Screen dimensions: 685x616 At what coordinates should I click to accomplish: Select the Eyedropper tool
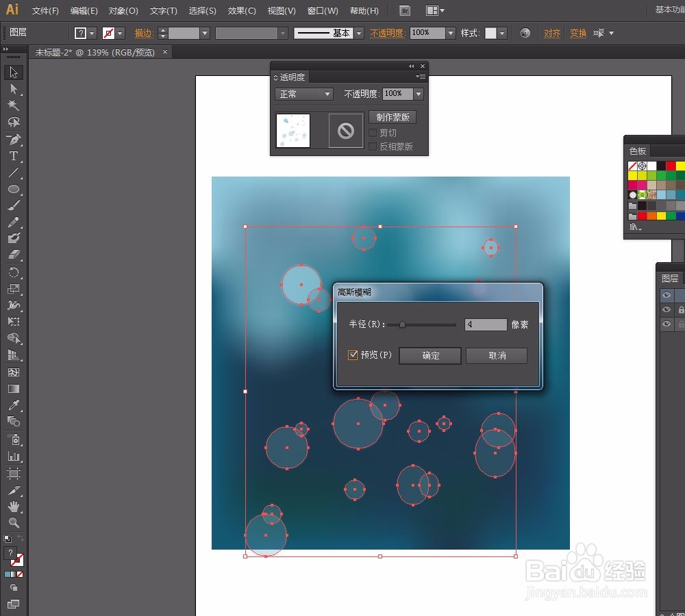(x=14, y=405)
